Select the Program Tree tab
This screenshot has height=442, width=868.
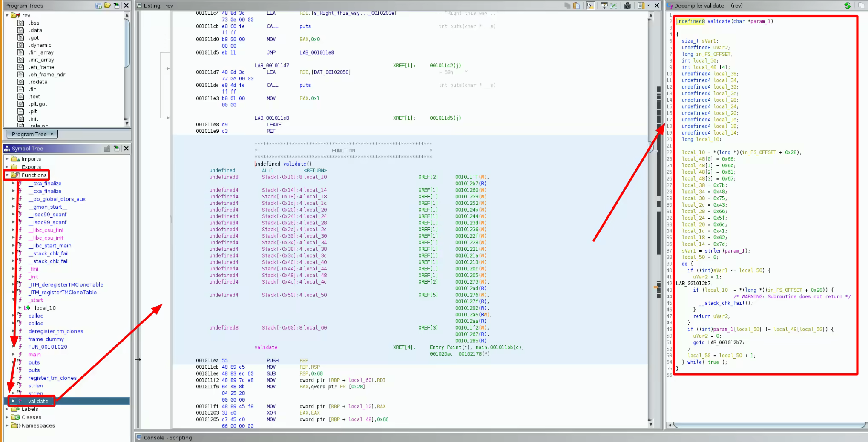point(29,134)
